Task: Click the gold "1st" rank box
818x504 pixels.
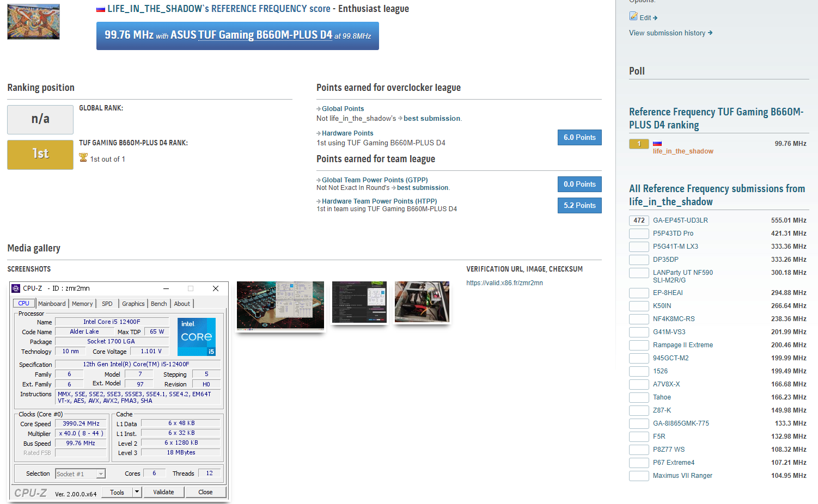Action: click(x=40, y=155)
